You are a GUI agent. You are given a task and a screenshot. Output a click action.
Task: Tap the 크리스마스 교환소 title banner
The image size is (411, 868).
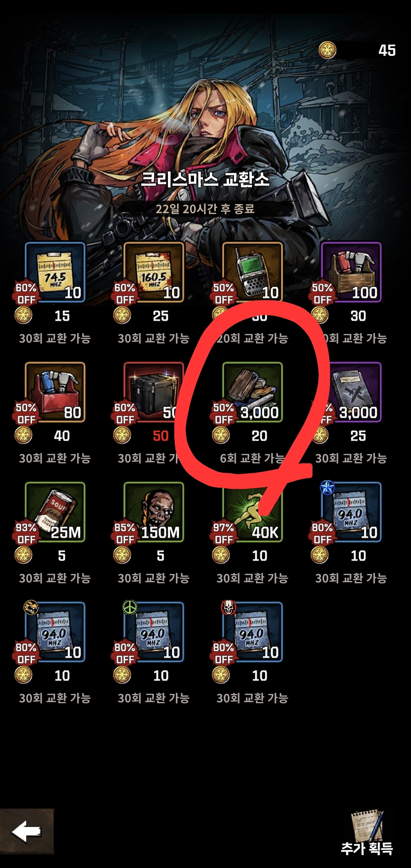click(205, 179)
